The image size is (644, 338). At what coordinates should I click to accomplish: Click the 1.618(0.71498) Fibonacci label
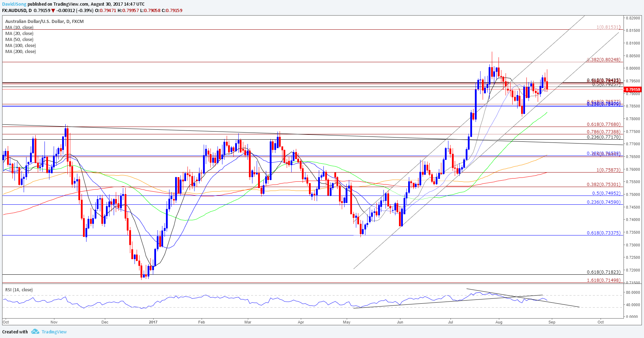(x=604, y=280)
